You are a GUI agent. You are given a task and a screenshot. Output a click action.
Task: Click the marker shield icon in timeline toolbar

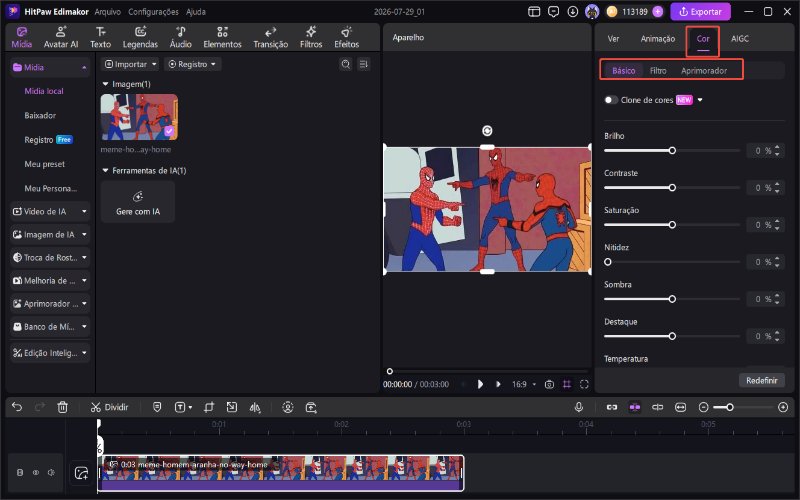(157, 407)
